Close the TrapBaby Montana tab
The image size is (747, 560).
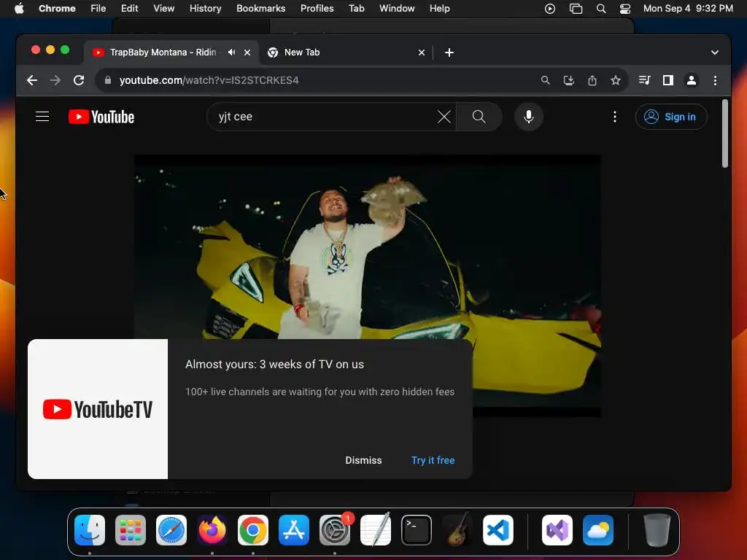pyautogui.click(x=247, y=52)
